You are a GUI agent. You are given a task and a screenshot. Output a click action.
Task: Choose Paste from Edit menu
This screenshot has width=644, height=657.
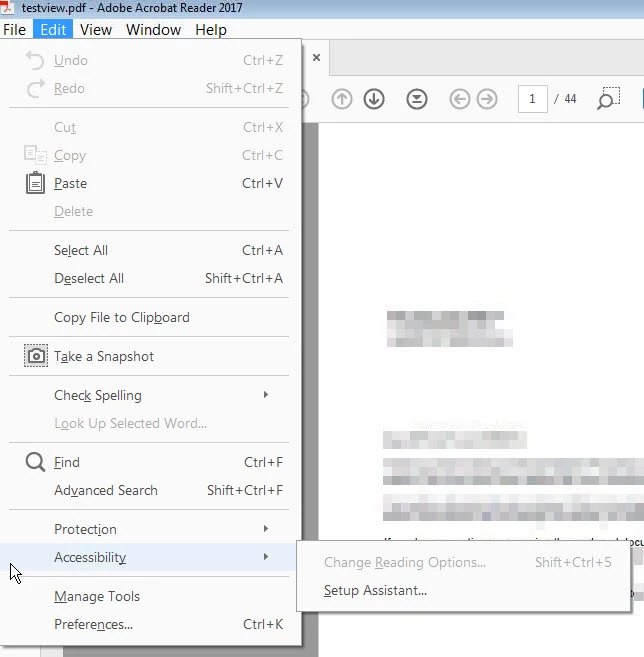[x=150, y=183]
